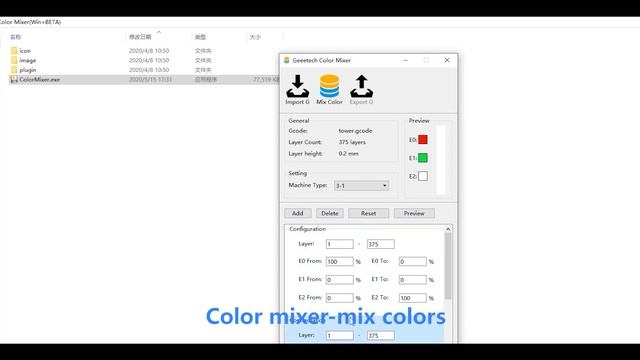The height and width of the screenshot is (360, 640).
Task: Select the image folder icon
Action: (14, 60)
